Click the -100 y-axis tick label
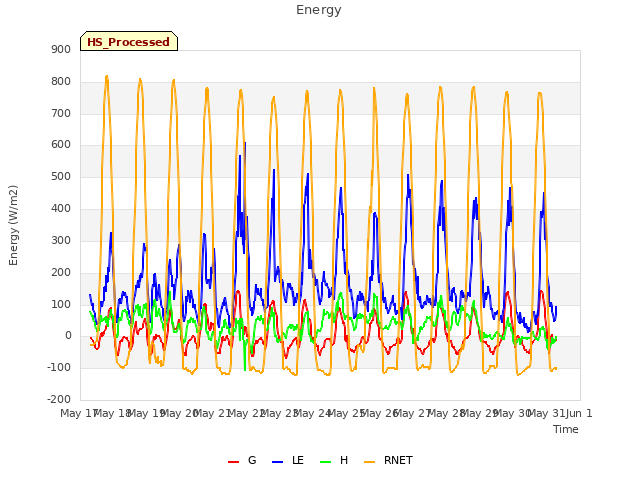 59,367
